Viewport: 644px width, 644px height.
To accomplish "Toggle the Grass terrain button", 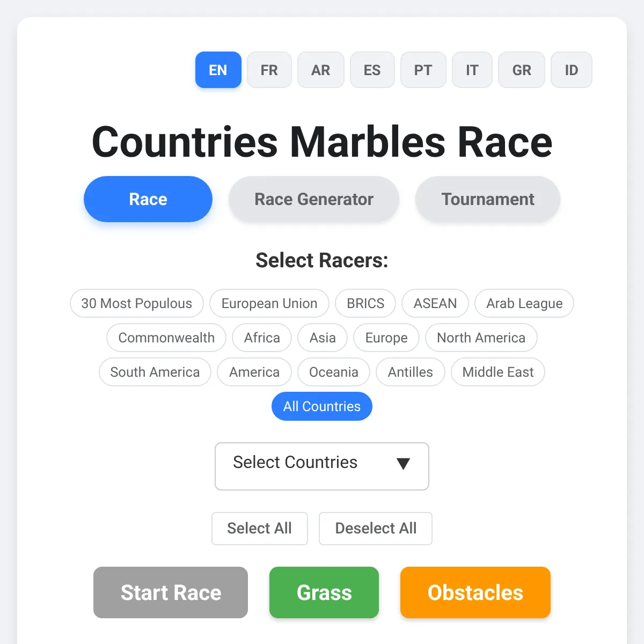I will (x=324, y=592).
